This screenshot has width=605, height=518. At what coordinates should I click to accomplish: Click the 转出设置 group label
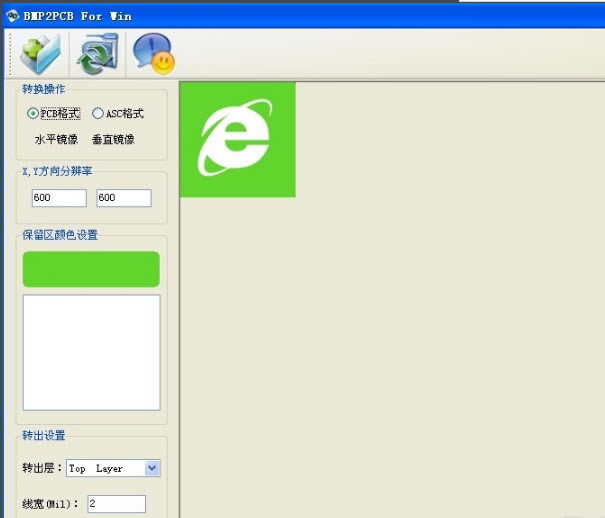[43, 435]
